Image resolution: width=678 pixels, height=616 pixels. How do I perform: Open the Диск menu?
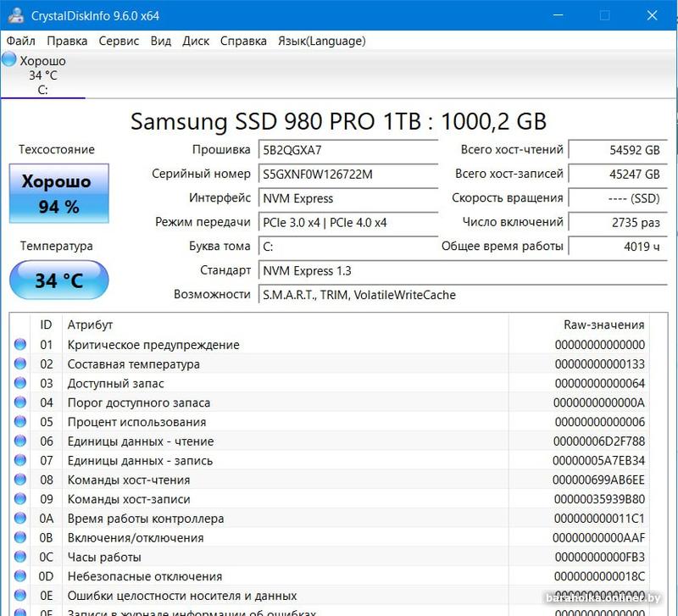point(196,41)
